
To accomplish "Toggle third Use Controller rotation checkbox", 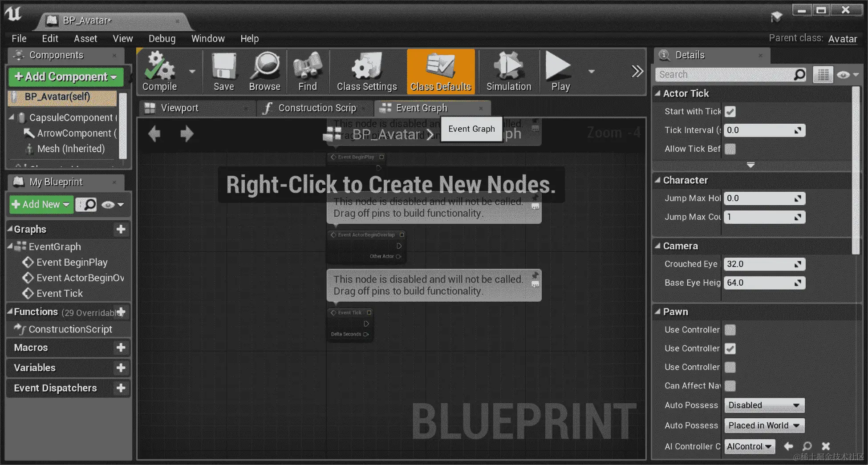I will (730, 367).
